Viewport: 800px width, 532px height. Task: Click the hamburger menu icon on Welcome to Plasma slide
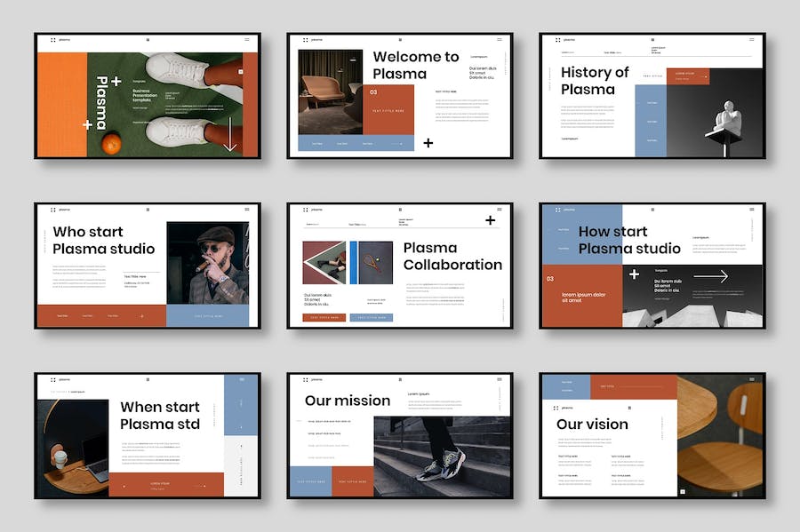(x=499, y=40)
